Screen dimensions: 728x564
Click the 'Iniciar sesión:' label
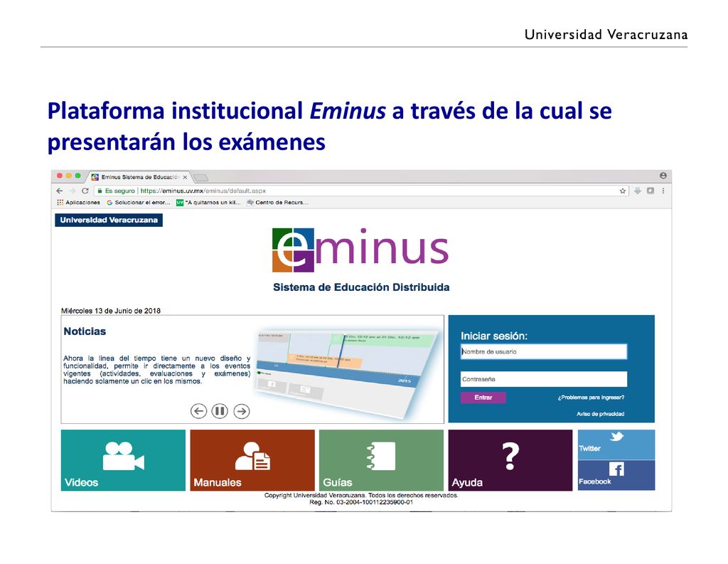494,336
